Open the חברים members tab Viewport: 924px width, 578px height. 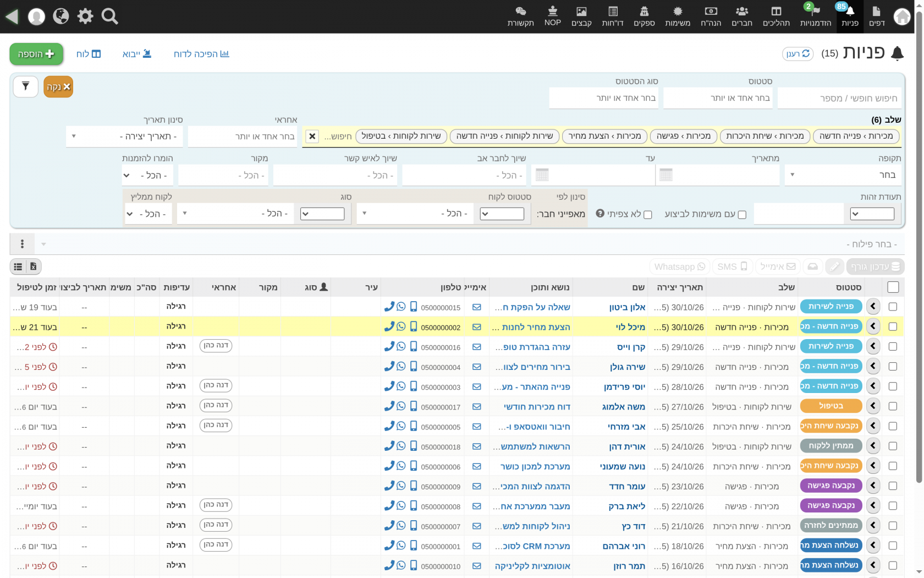click(x=742, y=17)
